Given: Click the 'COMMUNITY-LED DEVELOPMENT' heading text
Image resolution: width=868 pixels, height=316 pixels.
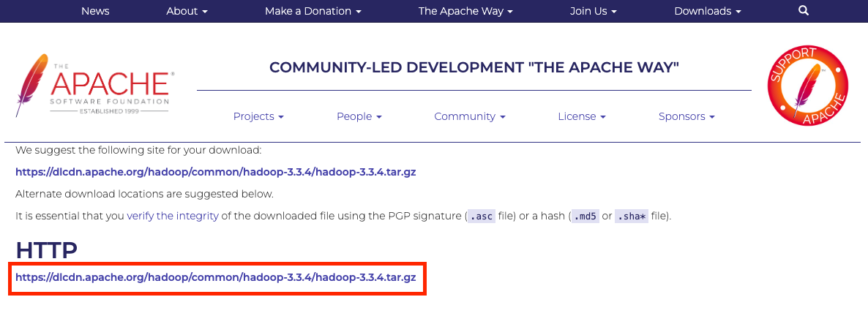Looking at the screenshot, I should pyautogui.click(x=474, y=67).
